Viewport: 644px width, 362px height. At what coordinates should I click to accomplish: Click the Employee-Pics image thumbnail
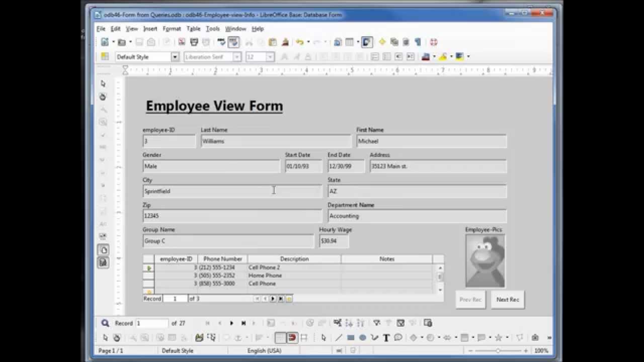(x=485, y=261)
